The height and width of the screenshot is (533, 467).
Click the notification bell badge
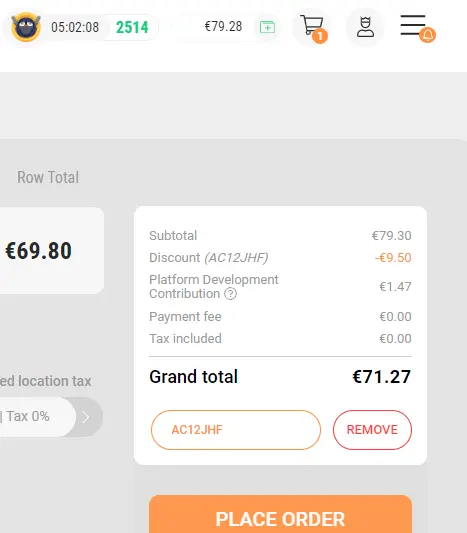coord(428,35)
